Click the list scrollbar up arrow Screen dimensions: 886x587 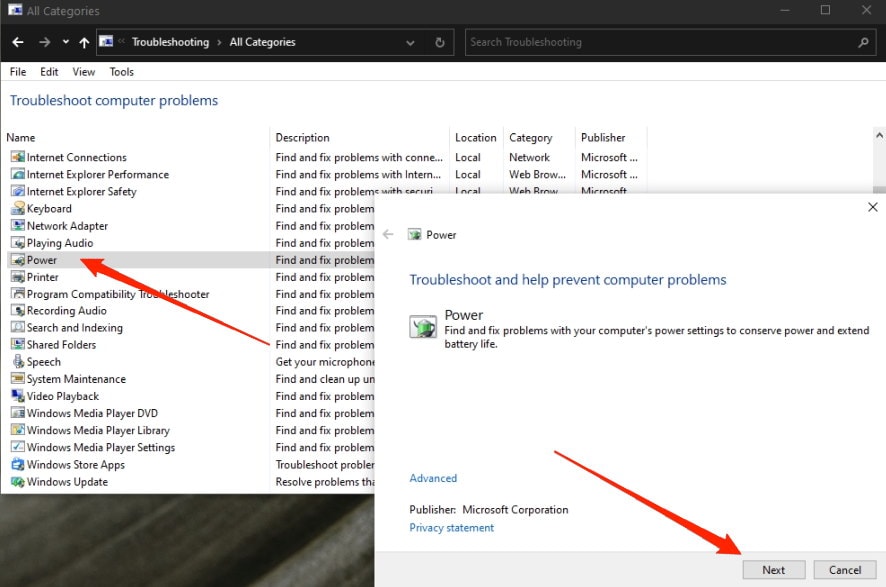click(879, 136)
